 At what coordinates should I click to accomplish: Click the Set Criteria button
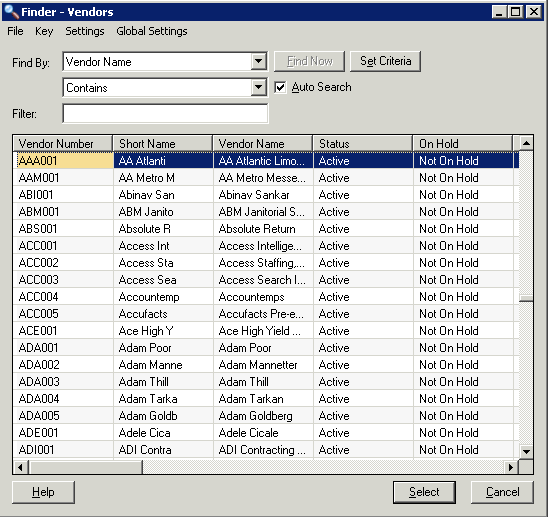click(x=385, y=61)
